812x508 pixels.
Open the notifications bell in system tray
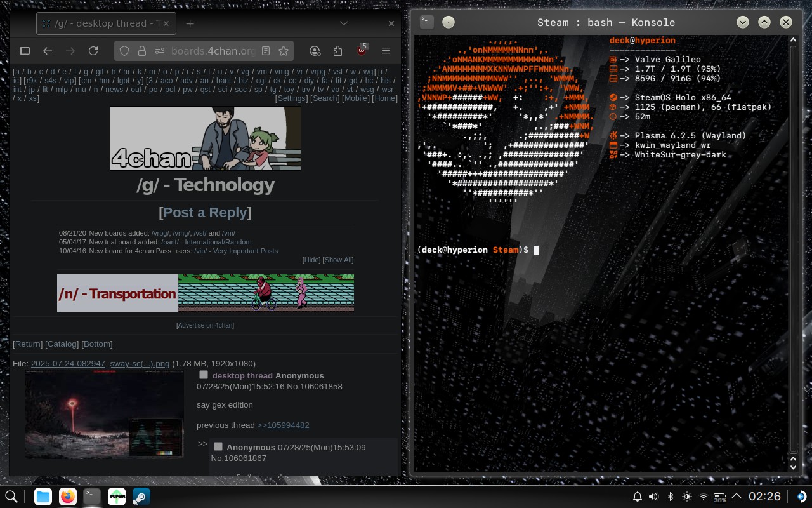pos(638,497)
